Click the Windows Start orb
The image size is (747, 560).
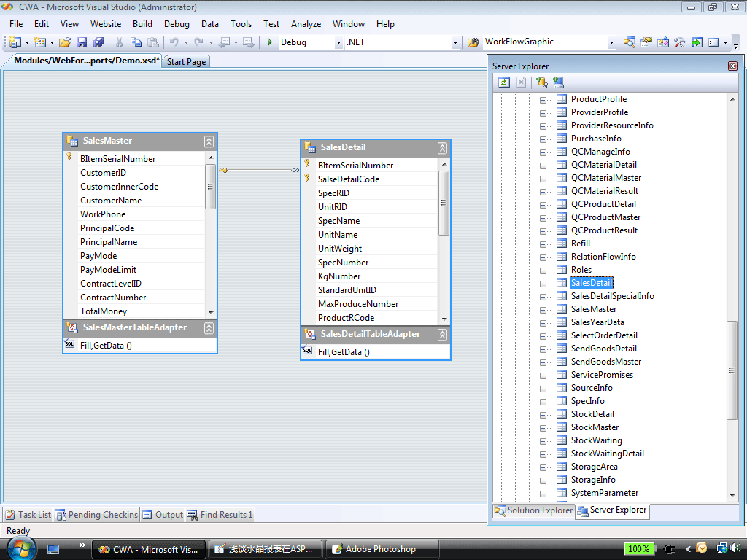click(21, 549)
